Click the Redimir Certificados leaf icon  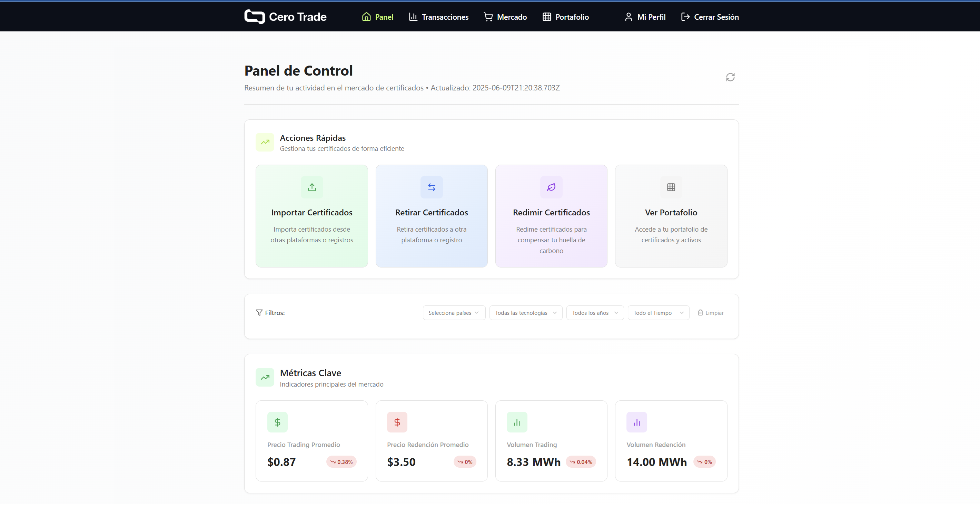(x=551, y=187)
